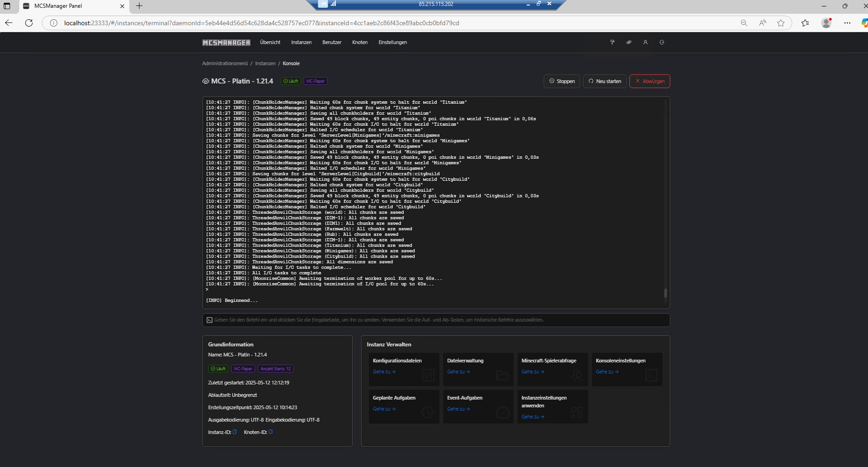Click the green Läuft tag beside title
The height and width of the screenshot is (467, 868).
(290, 81)
